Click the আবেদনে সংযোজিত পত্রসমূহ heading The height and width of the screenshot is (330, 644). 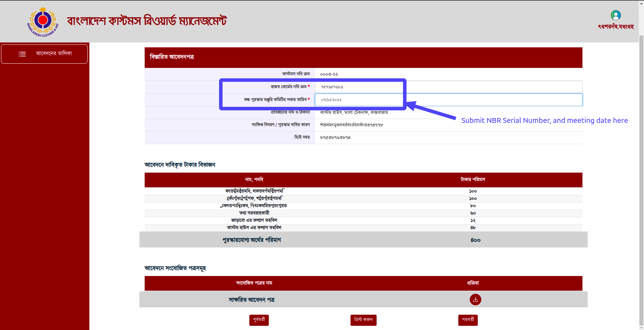tap(175, 268)
